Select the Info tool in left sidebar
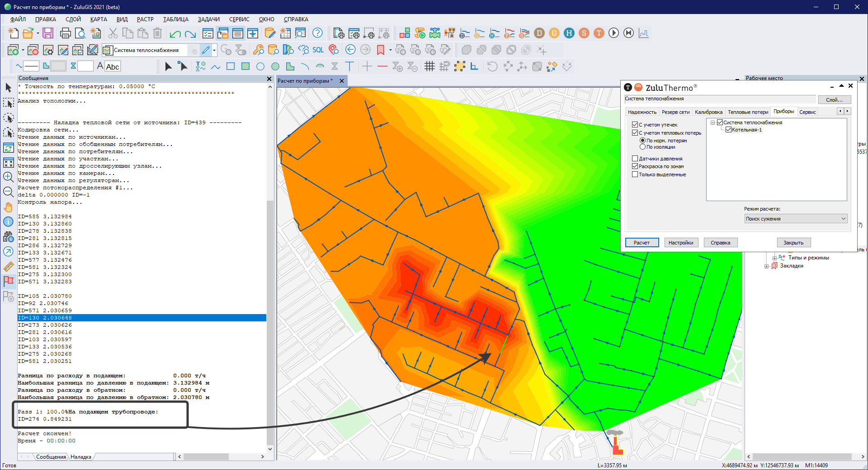Viewport: 868px width, 470px height. pos(8,221)
